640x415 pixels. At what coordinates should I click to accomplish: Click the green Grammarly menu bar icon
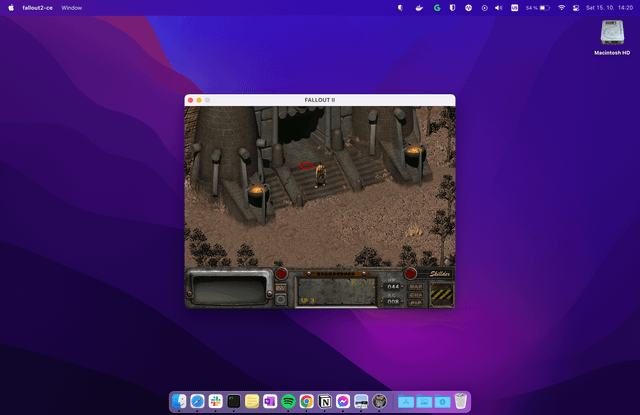tap(437, 8)
